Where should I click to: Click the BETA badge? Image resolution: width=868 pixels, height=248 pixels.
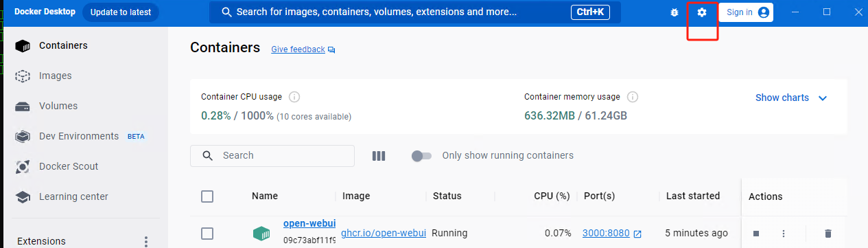(136, 137)
